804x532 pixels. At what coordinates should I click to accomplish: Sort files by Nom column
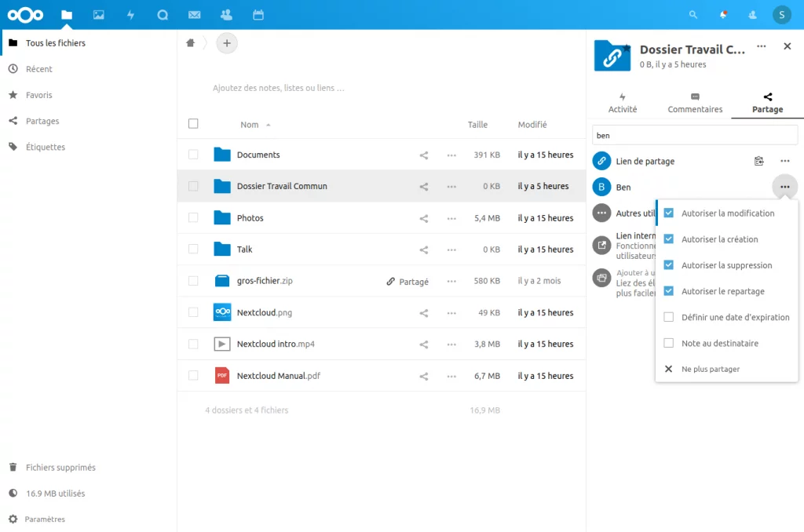tap(250, 125)
